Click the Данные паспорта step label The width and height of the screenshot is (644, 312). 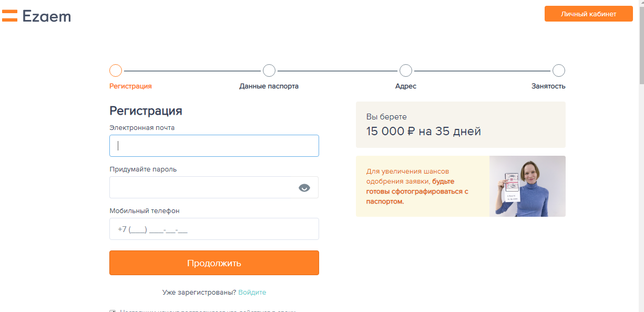click(x=269, y=86)
